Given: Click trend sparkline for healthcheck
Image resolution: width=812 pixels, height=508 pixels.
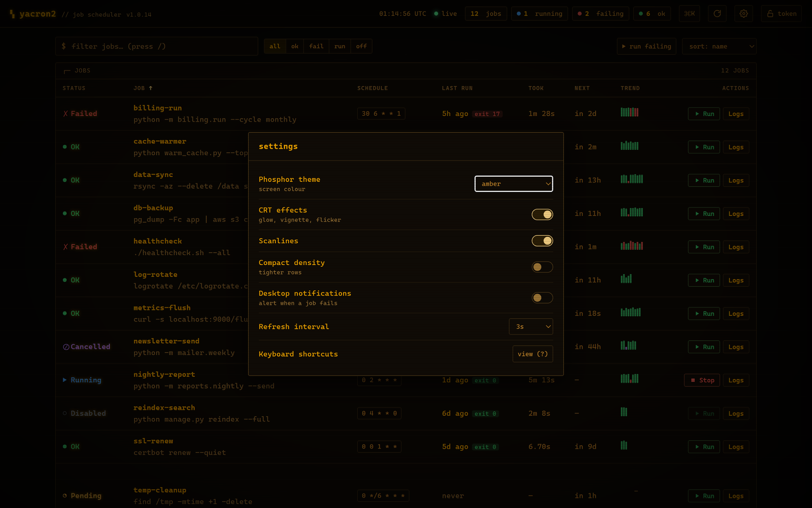Looking at the screenshot, I should click(632, 246).
